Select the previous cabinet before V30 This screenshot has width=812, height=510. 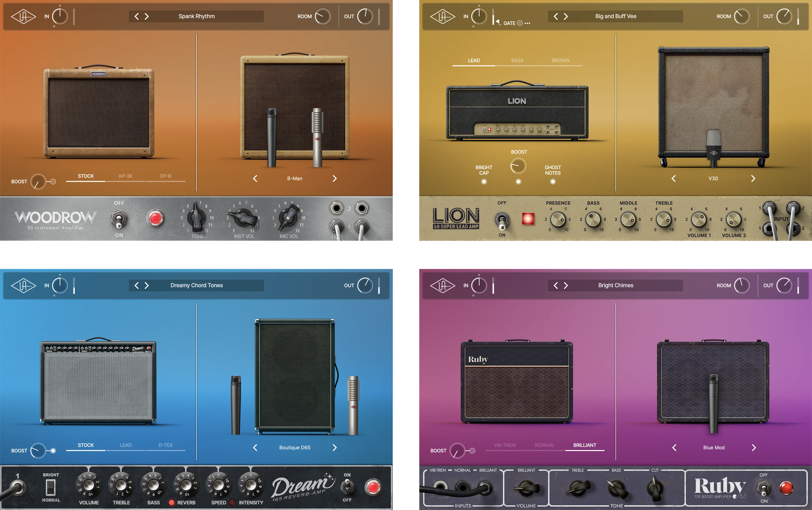coord(674,178)
